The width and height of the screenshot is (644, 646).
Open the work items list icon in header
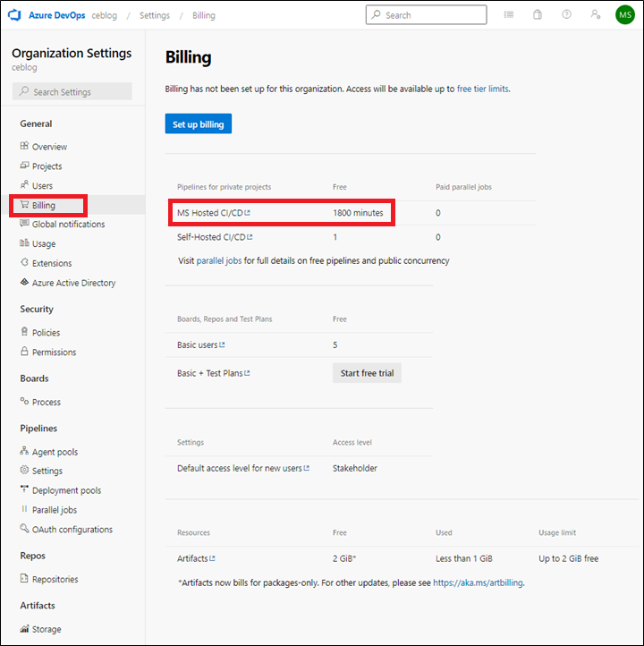coord(509,15)
